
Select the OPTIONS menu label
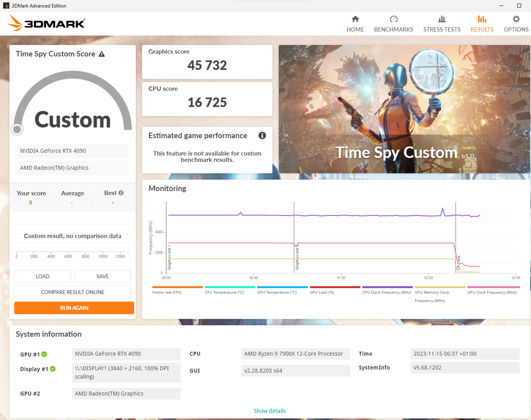point(516,30)
